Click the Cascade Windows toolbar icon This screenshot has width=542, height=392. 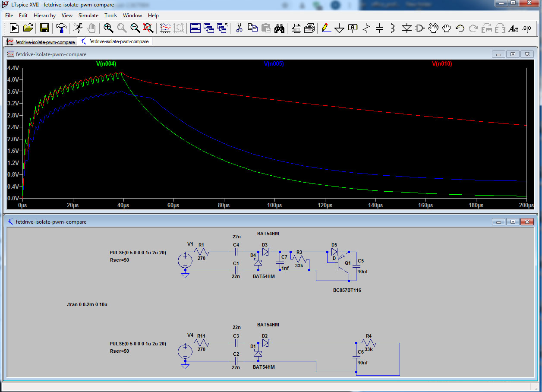coord(209,28)
